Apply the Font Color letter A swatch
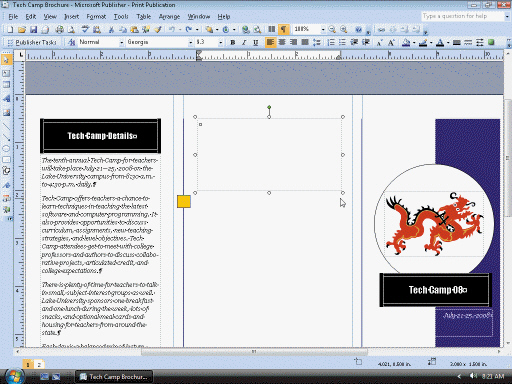The width and height of the screenshot is (512, 384). click(440, 42)
